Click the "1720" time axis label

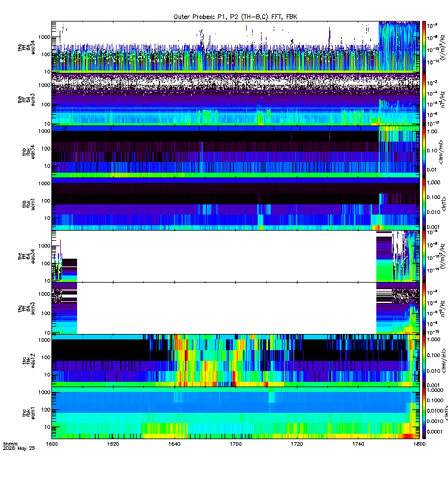coord(297,444)
